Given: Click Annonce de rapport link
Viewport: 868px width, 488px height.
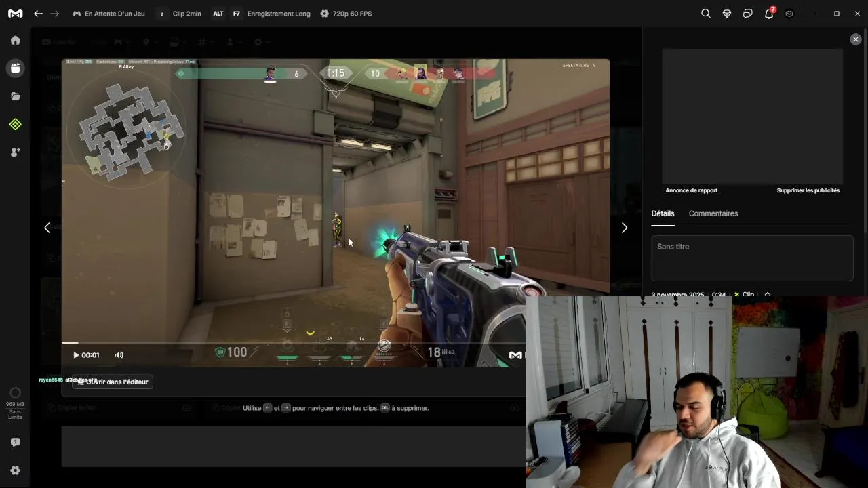Looking at the screenshot, I should [691, 190].
